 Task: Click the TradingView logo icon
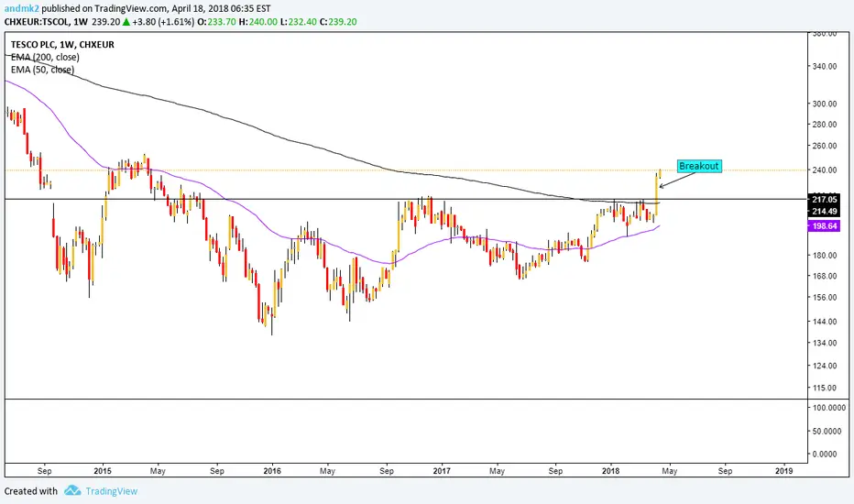point(71,491)
